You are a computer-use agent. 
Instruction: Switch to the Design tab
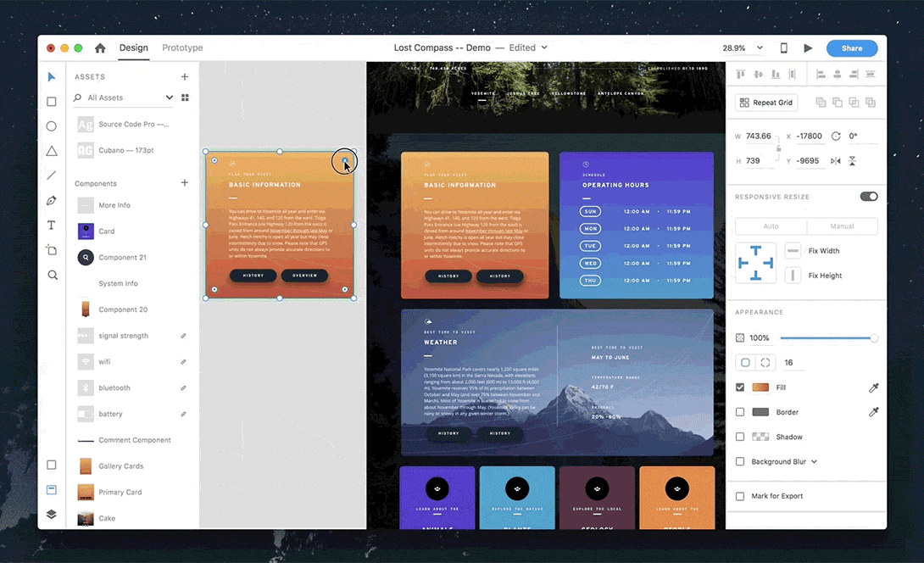click(134, 47)
